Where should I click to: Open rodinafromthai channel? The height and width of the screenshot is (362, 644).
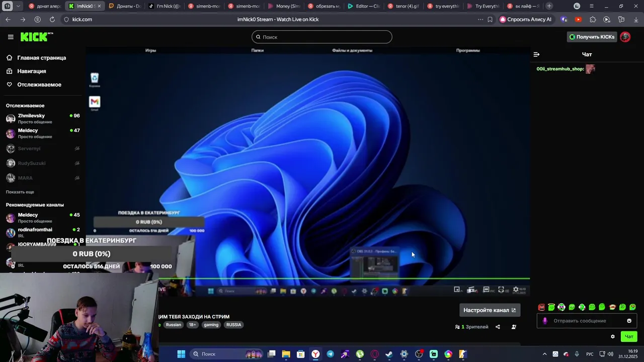pyautogui.click(x=43, y=232)
